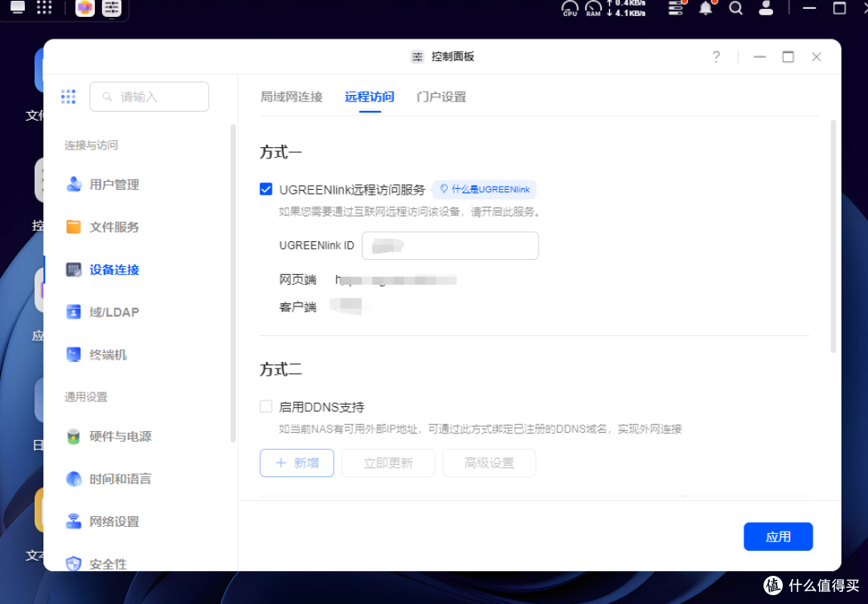
Task: Open the 门户设置 tab
Action: (x=441, y=97)
